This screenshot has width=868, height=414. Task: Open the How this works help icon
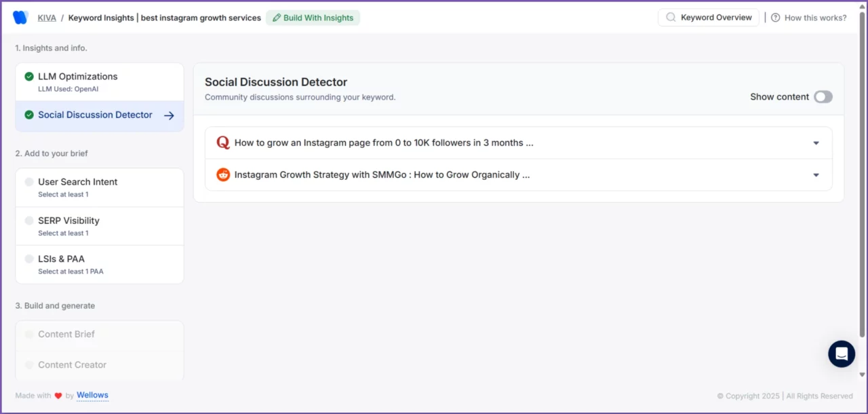pos(775,18)
